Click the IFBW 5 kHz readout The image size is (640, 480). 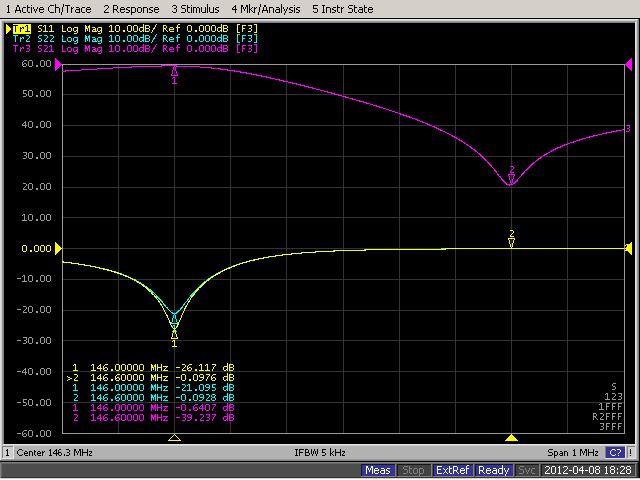320,453
